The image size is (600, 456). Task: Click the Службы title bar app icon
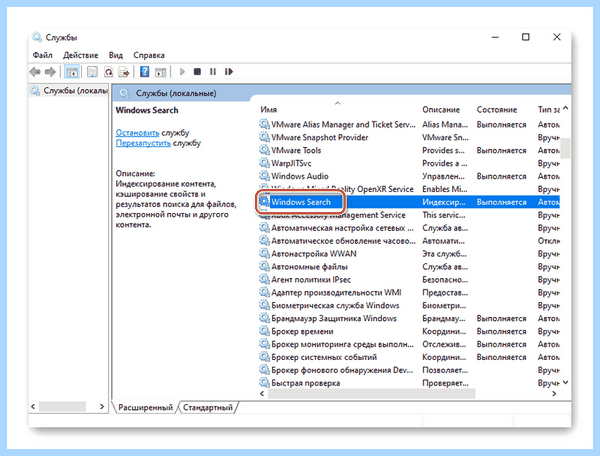pyautogui.click(x=37, y=37)
